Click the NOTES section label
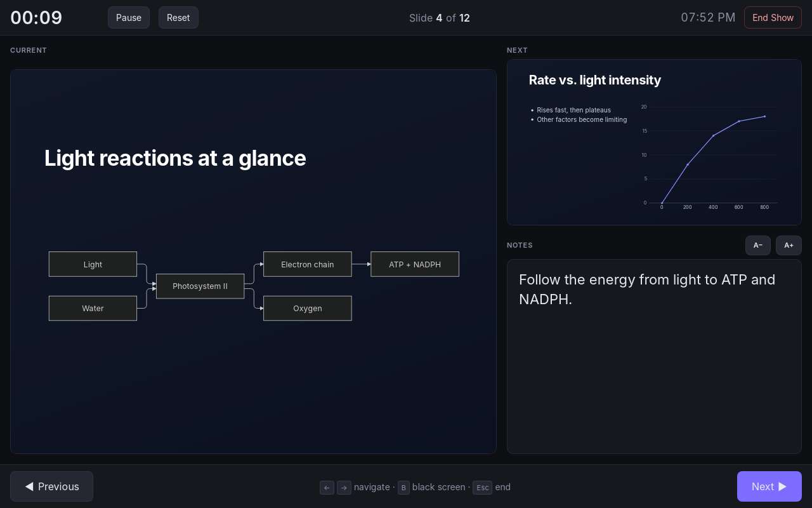 click(520, 245)
